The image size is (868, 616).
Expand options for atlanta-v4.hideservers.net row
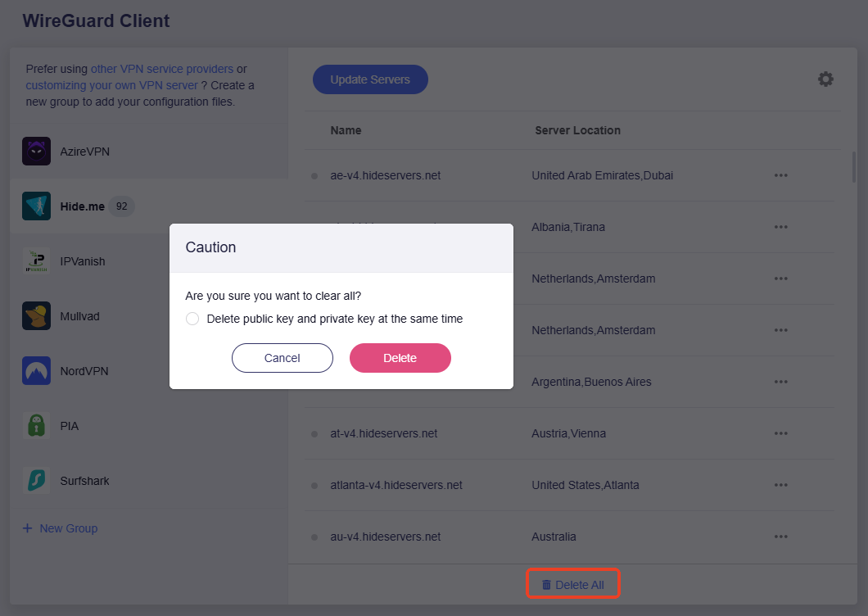tap(780, 485)
